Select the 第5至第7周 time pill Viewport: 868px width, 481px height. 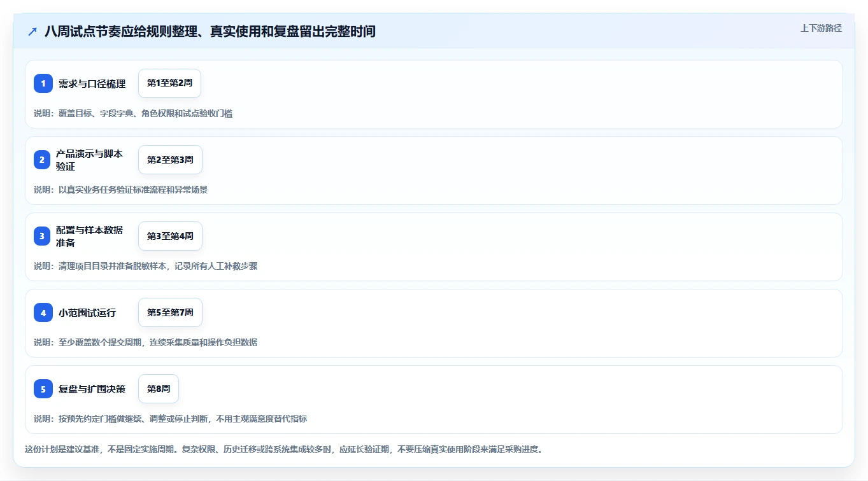pos(170,312)
